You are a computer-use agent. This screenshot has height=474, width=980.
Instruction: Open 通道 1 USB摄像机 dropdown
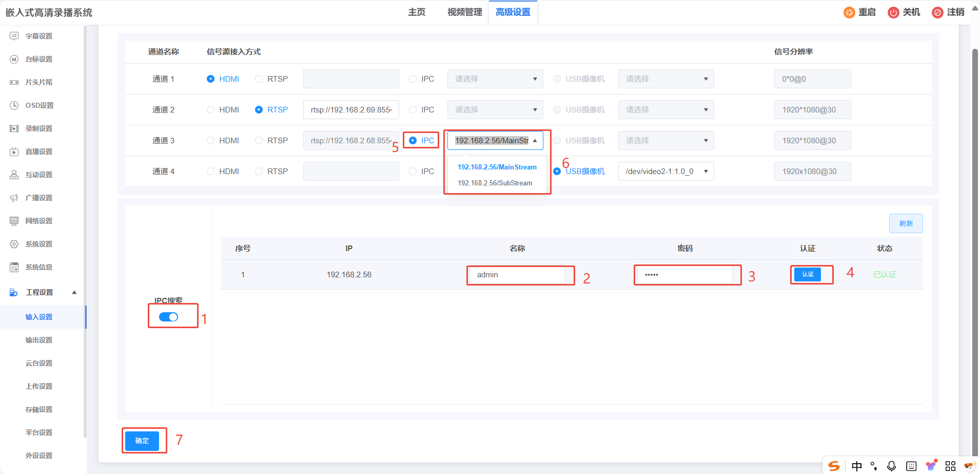[x=666, y=79]
